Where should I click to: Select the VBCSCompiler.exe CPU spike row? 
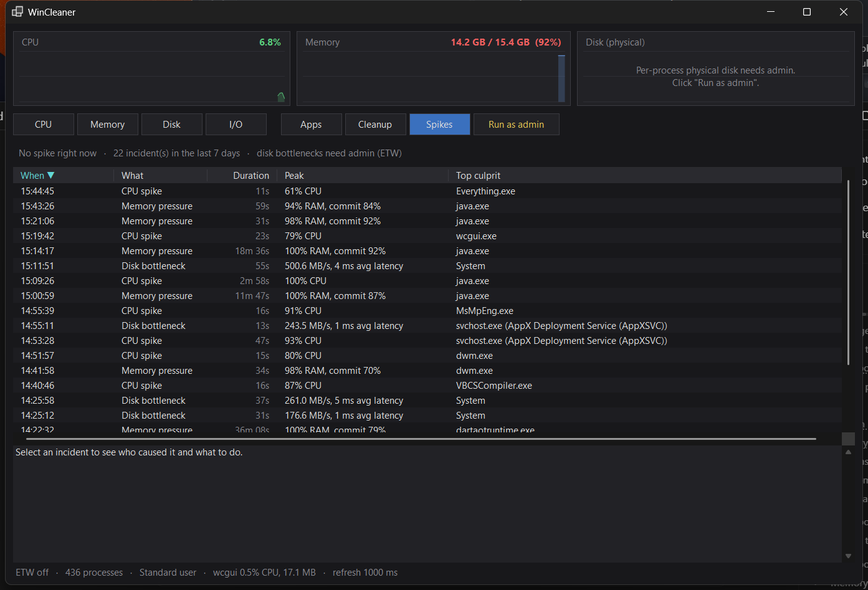427,386
